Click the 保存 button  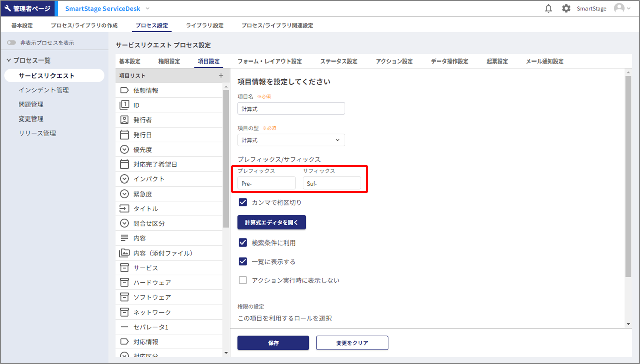(273, 343)
